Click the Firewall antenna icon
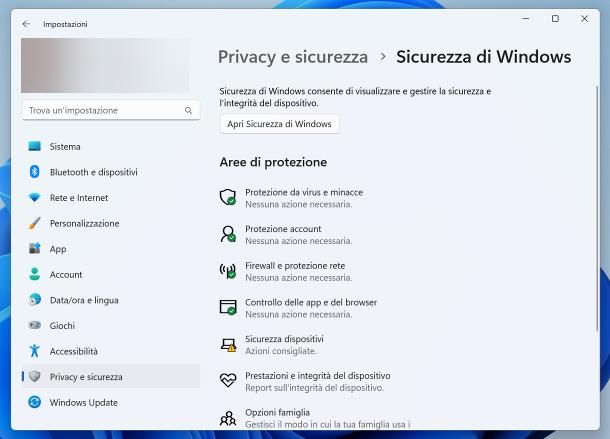The image size is (610, 439). pyautogui.click(x=228, y=270)
